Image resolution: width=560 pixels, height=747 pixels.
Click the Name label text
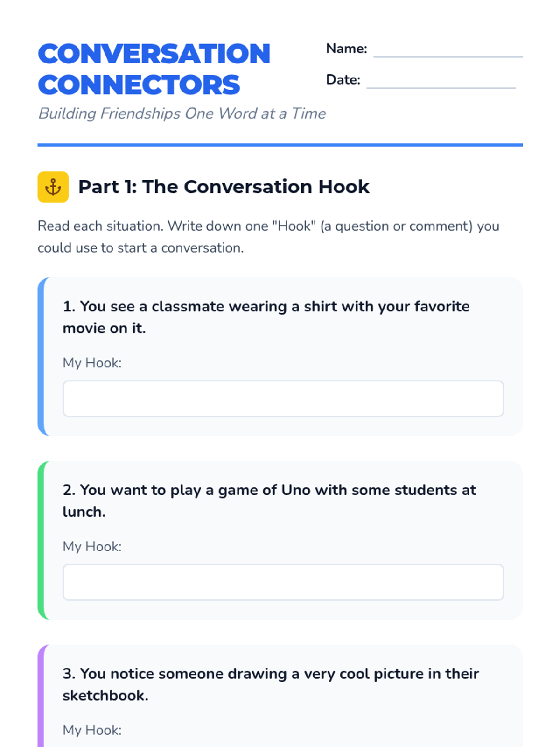click(346, 49)
